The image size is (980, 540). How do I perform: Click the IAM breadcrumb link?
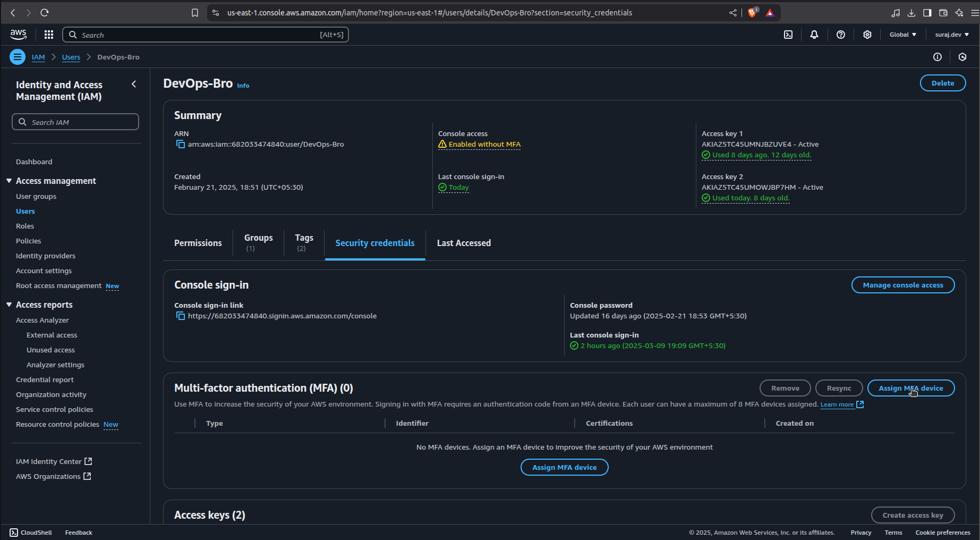tap(38, 57)
